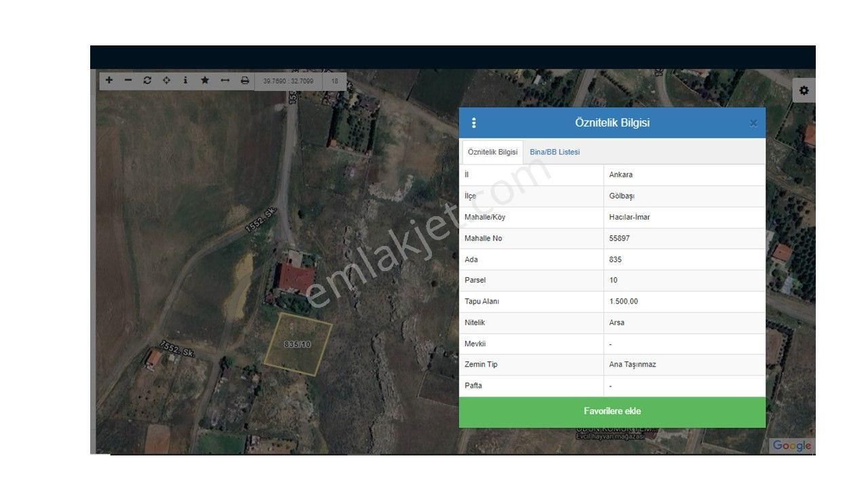Open favorites star icon
Screen dimensions: 868x488
(205, 81)
